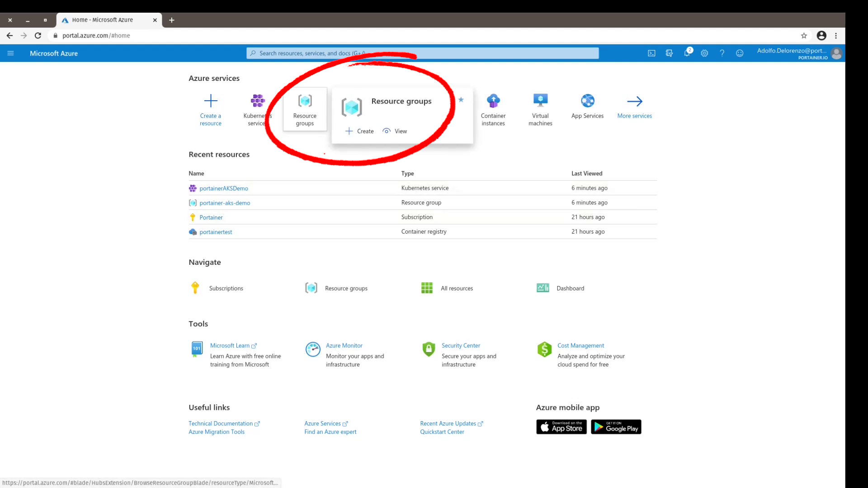Open Chrome three-dot menu
The height and width of the screenshot is (488, 868).
[x=836, y=36]
